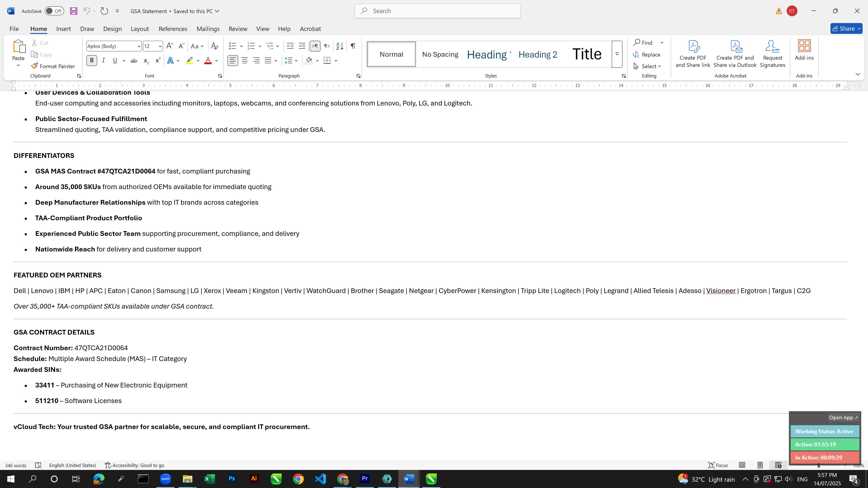Viewport: 868px width, 488px height.
Task: Click the 346 words count in status bar
Action: click(x=16, y=465)
